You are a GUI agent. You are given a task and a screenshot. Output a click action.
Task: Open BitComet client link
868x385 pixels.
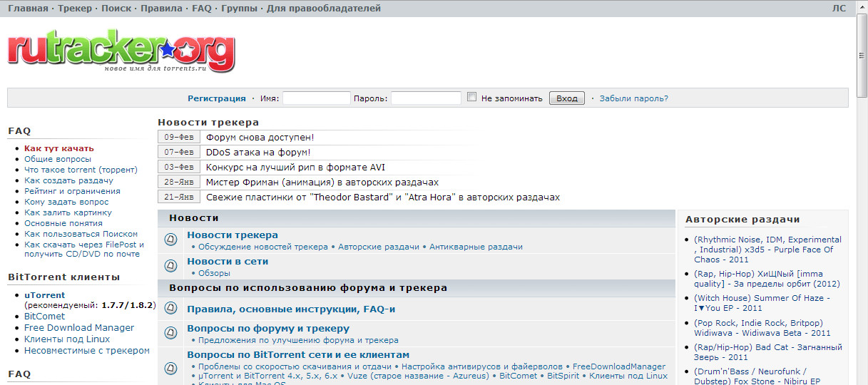tap(44, 316)
